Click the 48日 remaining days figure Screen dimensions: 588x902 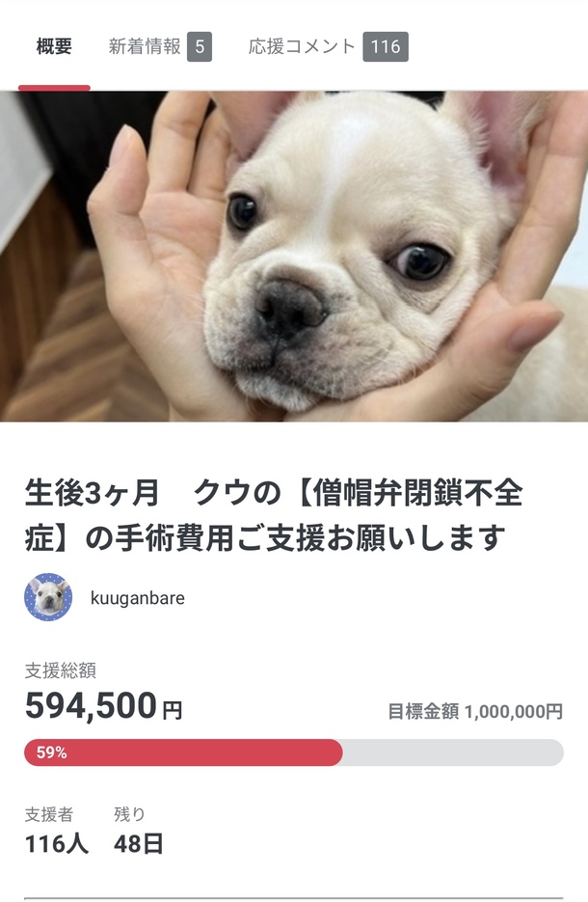139,844
